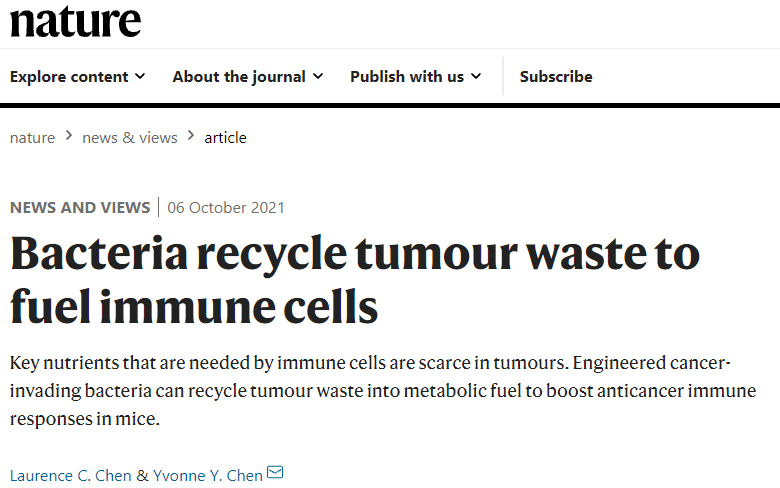Click the article summary paragraph
The height and width of the screenshot is (488, 780).
383,390
